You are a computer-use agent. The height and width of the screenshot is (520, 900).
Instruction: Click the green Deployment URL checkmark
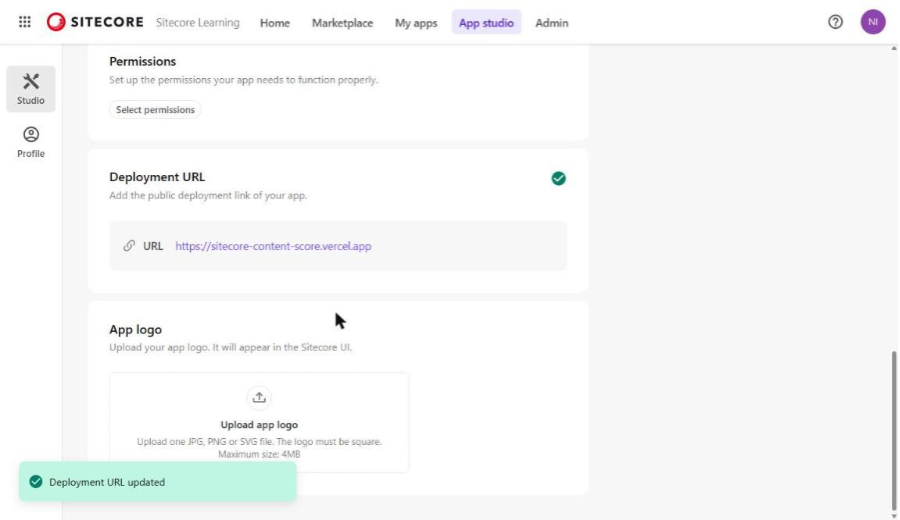point(558,178)
